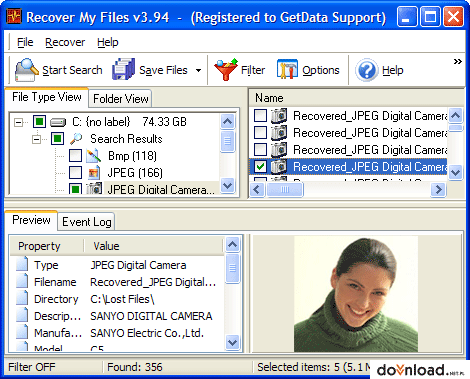Click the Name column header
This screenshot has height=379, width=470.
click(x=356, y=98)
